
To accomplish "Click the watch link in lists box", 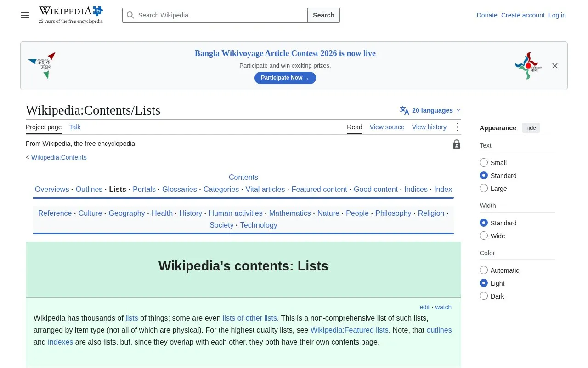I will 443,307.
